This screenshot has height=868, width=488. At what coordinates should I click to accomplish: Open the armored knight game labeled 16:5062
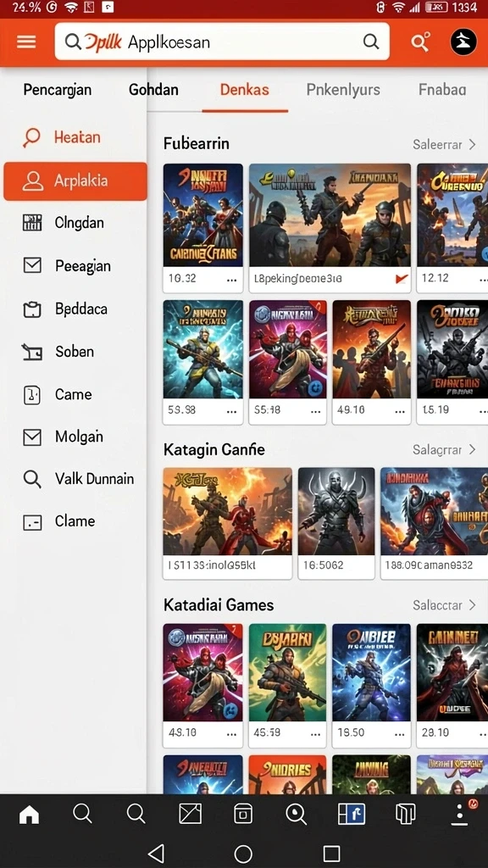click(336, 511)
